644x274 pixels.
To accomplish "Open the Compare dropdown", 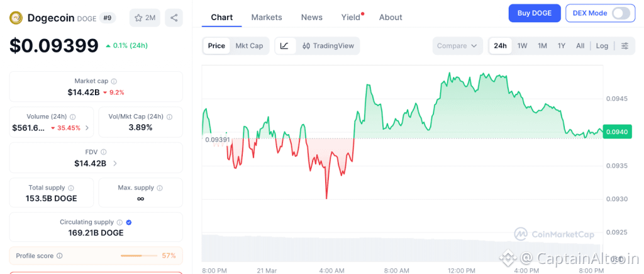I will point(457,46).
